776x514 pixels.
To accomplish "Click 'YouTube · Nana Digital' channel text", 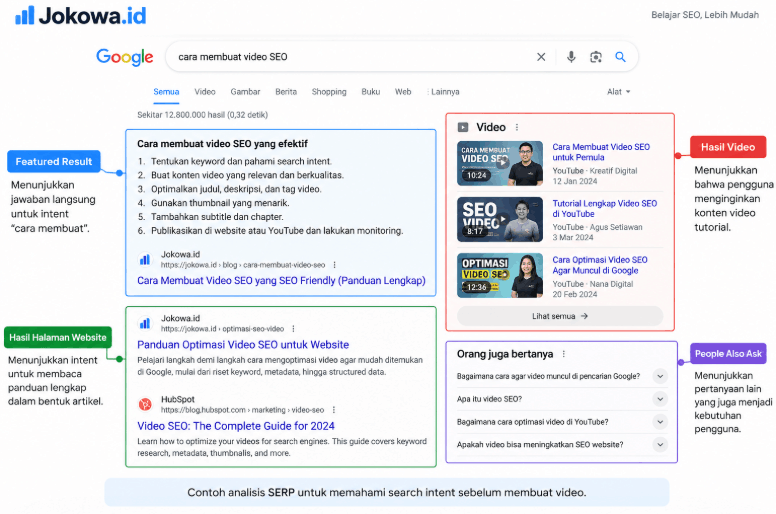I will pyautogui.click(x=593, y=284).
